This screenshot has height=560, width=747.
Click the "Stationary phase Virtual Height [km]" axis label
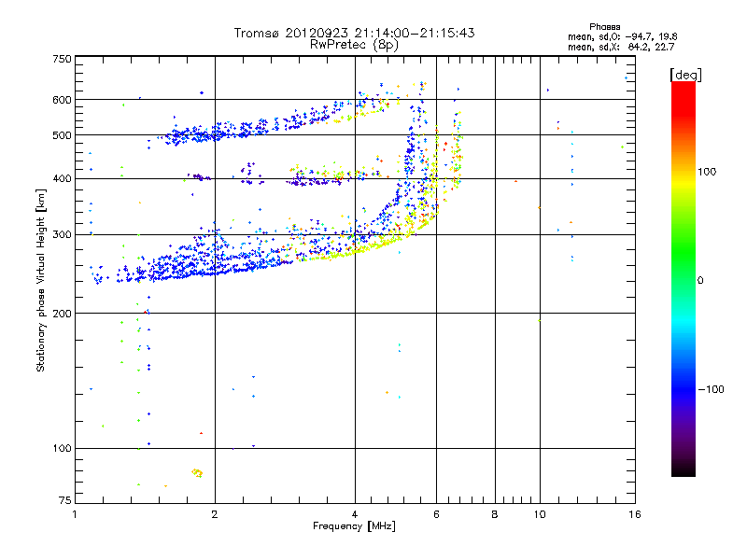pos(41,280)
